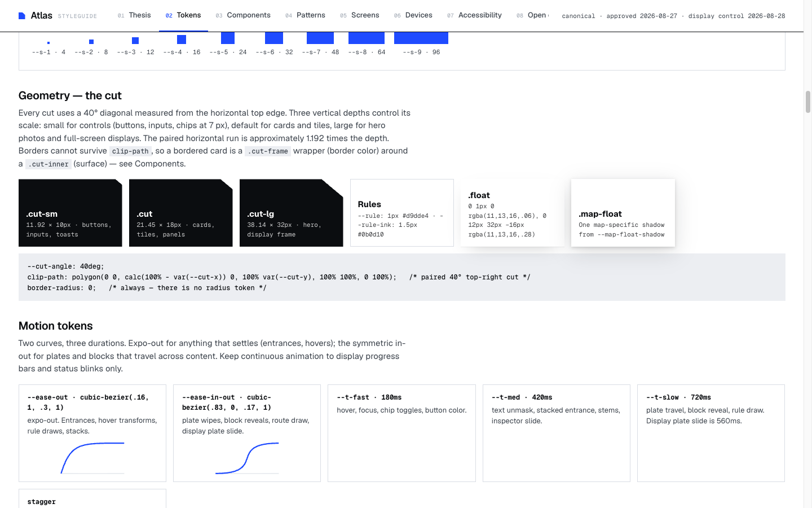The width and height of the screenshot is (812, 508).
Task: Click the Rules card
Action: (402, 213)
